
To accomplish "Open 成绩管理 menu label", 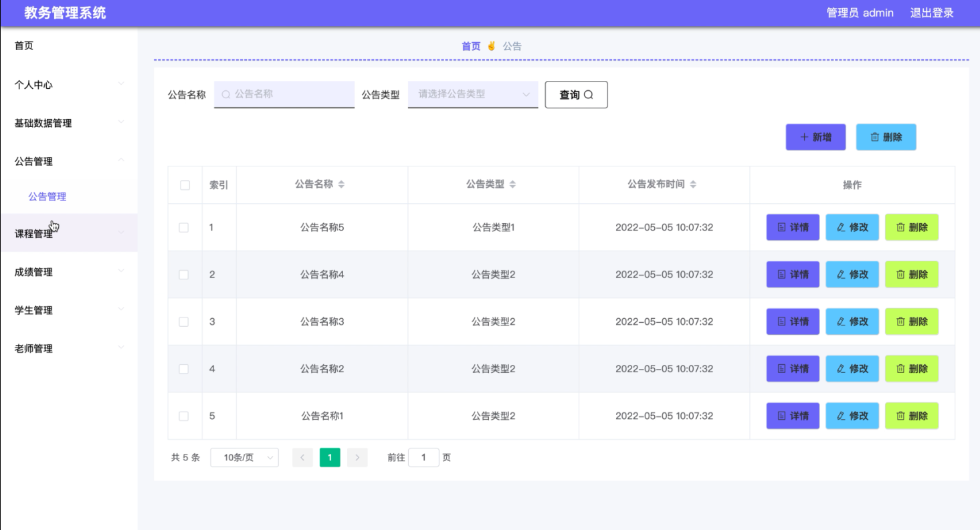I will pyautogui.click(x=33, y=272).
